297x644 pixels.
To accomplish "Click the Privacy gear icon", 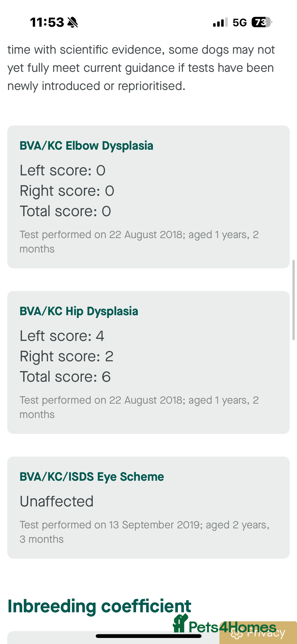I will pyautogui.click(x=237, y=633).
